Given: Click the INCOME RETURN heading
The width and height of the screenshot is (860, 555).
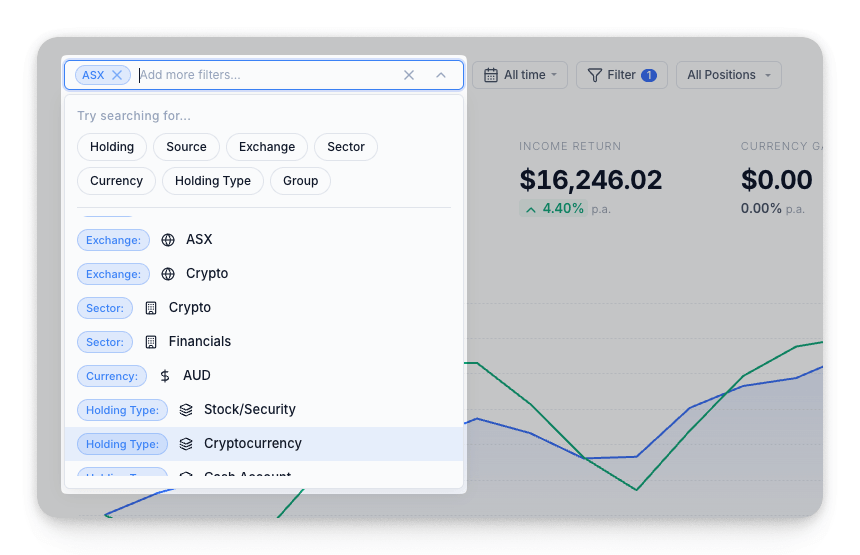Looking at the screenshot, I should 570,146.
